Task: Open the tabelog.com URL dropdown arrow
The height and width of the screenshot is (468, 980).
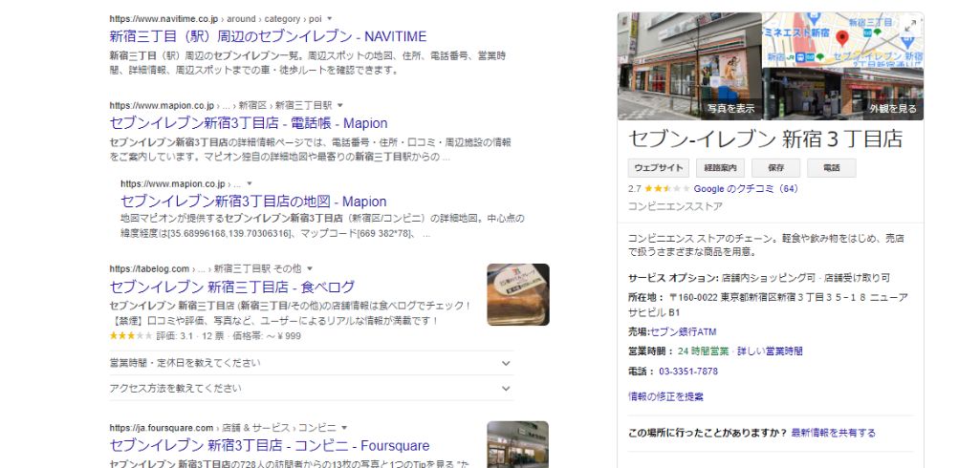Action: pos(310,269)
